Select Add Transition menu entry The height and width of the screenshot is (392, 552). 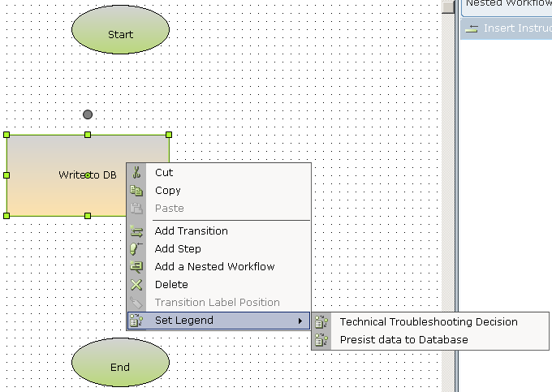pos(191,231)
